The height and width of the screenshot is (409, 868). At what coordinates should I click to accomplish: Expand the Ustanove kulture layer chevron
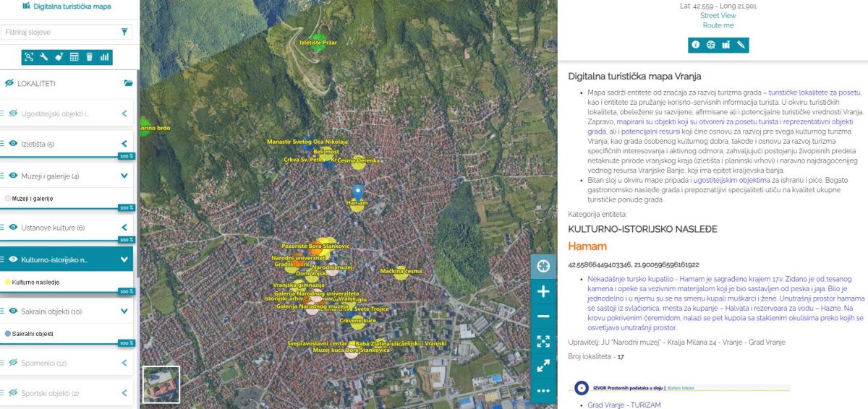(124, 228)
